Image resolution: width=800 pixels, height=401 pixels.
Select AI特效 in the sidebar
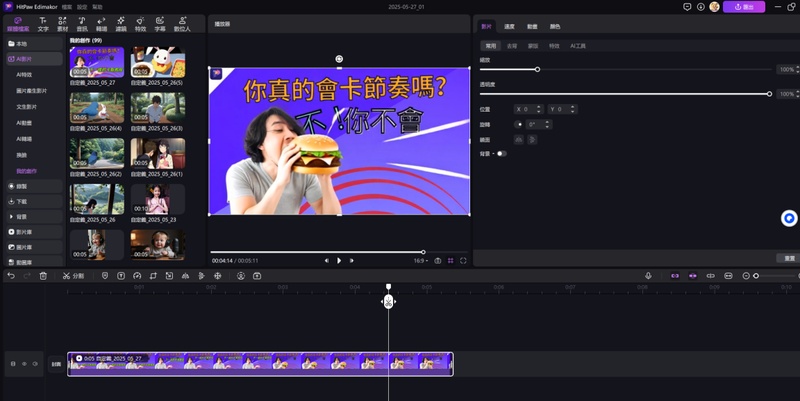[24, 74]
